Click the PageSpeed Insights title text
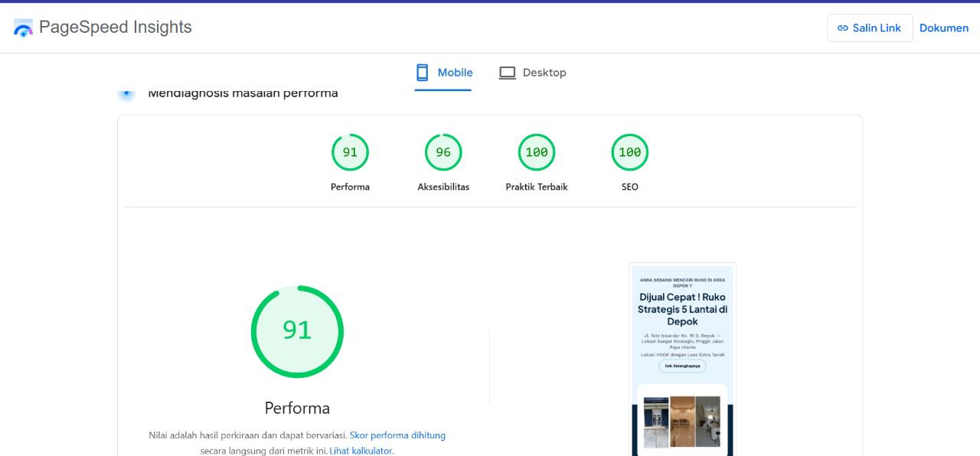 coord(116,28)
